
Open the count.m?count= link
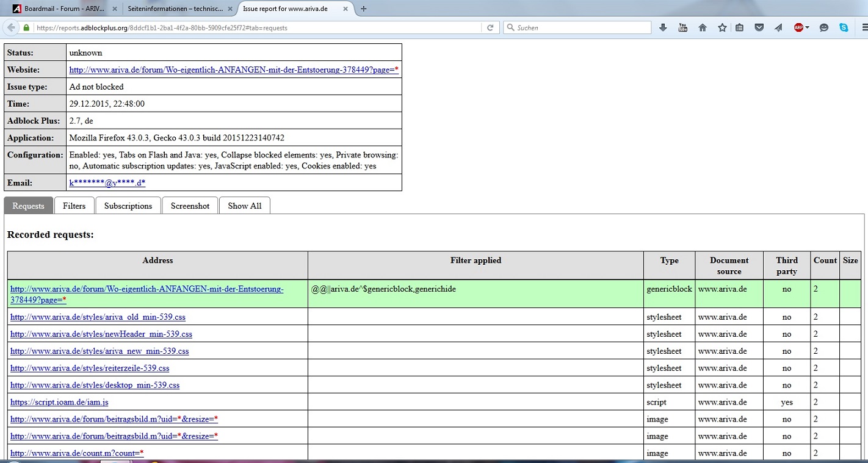pyautogui.click(x=77, y=454)
